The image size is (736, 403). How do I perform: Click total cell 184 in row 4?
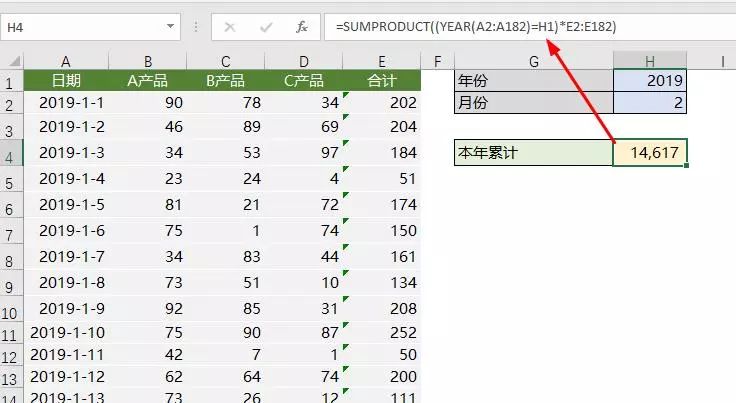382,152
